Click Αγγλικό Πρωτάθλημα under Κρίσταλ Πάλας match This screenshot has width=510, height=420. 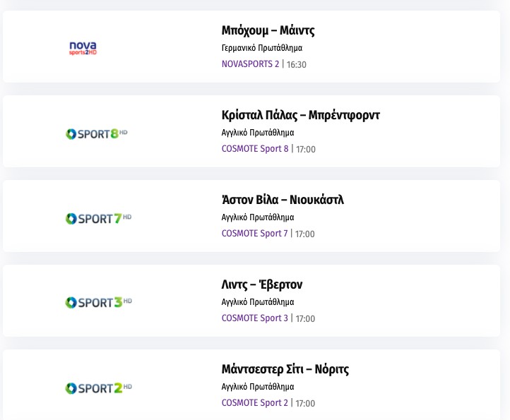(257, 133)
